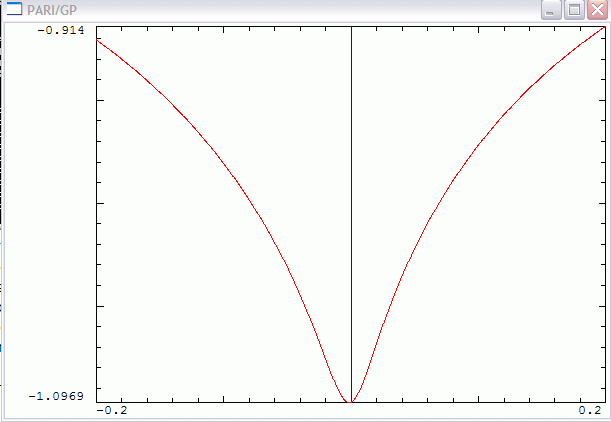The image size is (611, 422).
Task: Click the -0.2 x-axis label
Action: pyautogui.click(x=111, y=410)
